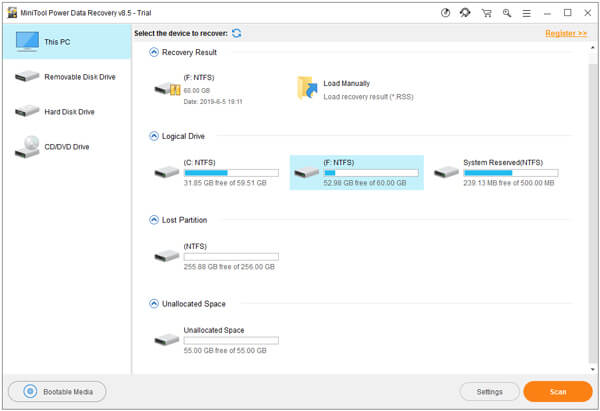Select CD/DVD Drive in sidebar
Viewport: 600px width, 411px height.
click(67, 147)
